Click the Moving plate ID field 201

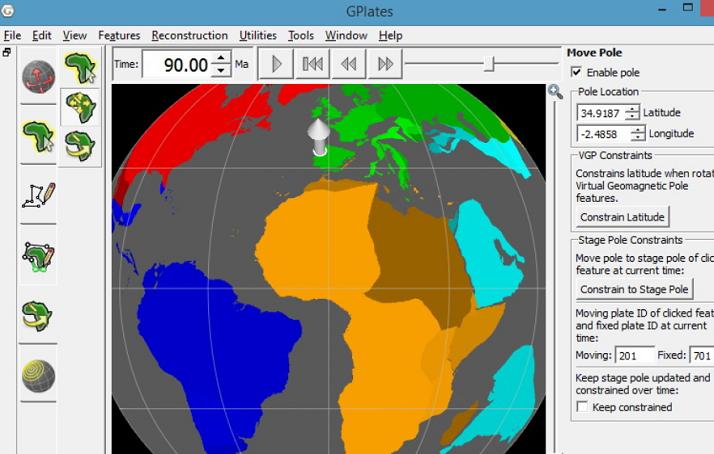(x=634, y=355)
